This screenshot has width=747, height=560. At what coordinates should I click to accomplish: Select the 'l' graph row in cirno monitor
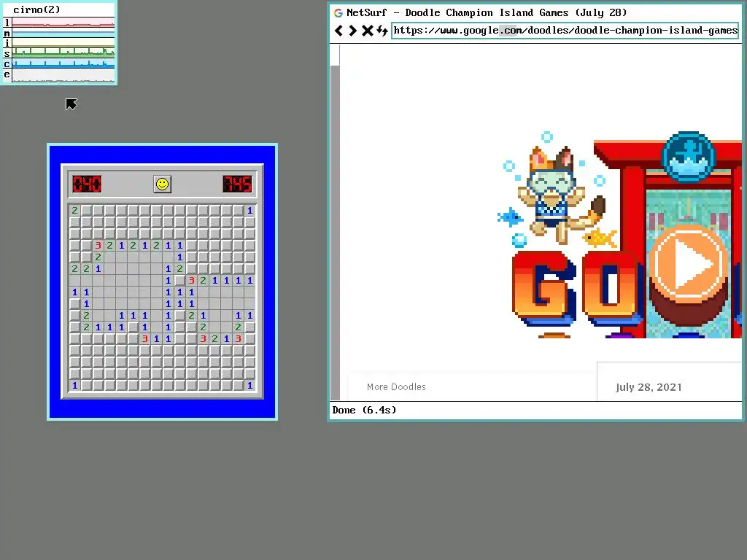tap(59, 23)
